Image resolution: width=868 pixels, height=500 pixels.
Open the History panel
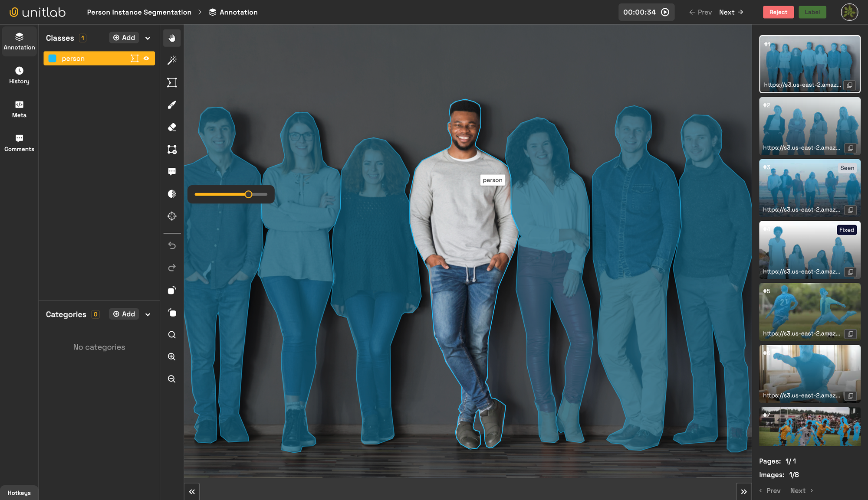coord(19,75)
